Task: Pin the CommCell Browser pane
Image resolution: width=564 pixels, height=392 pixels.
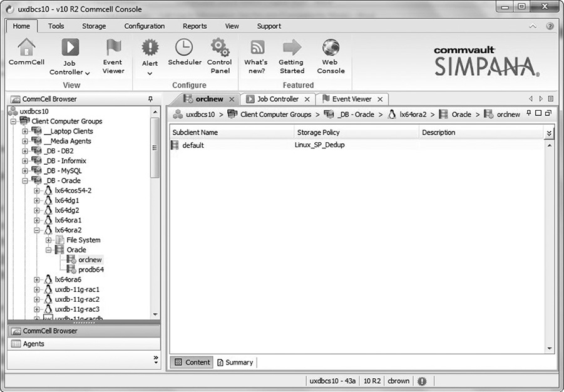Action: (x=150, y=99)
